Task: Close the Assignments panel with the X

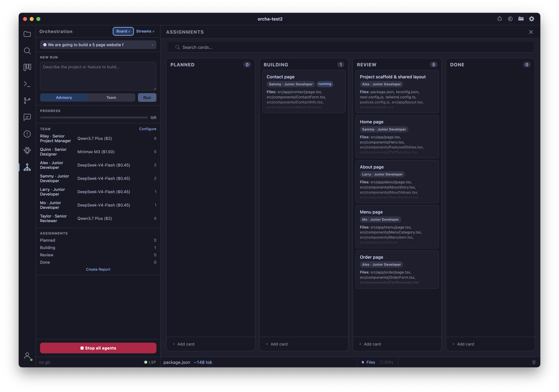Action: click(x=531, y=32)
